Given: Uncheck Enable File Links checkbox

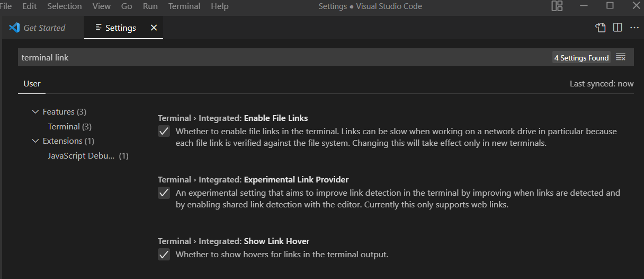Looking at the screenshot, I should 164,132.
